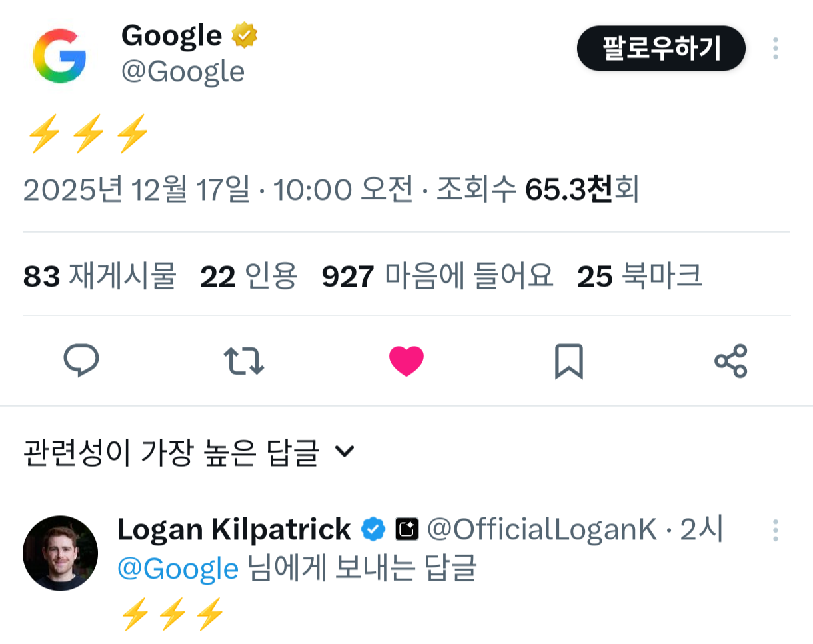813x644 pixels.
Task: Click Google's gold verified badge
Action: [244, 35]
